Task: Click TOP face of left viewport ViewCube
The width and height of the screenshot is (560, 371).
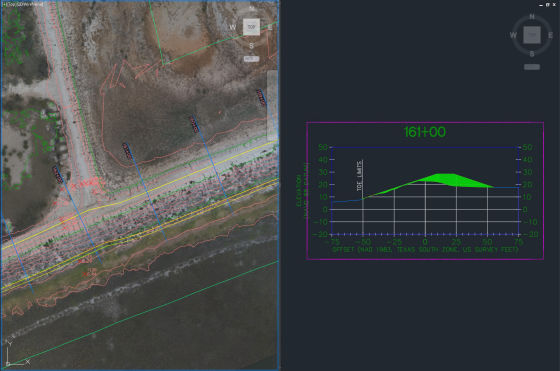Action: 251,27
